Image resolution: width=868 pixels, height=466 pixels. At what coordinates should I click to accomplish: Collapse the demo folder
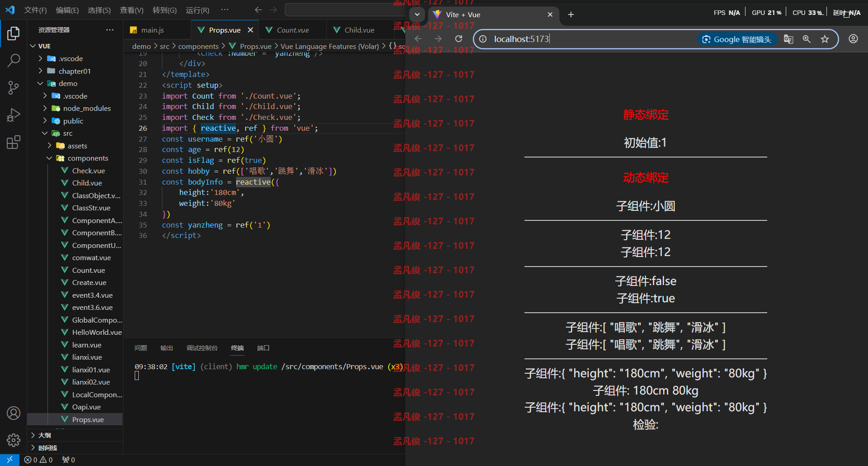click(x=41, y=83)
